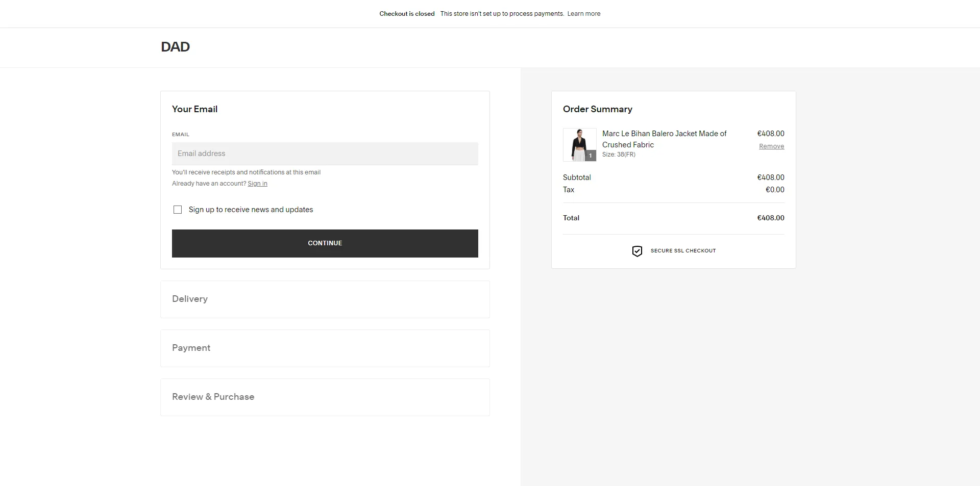Focus the Email address field
The image size is (980, 486).
pos(325,154)
